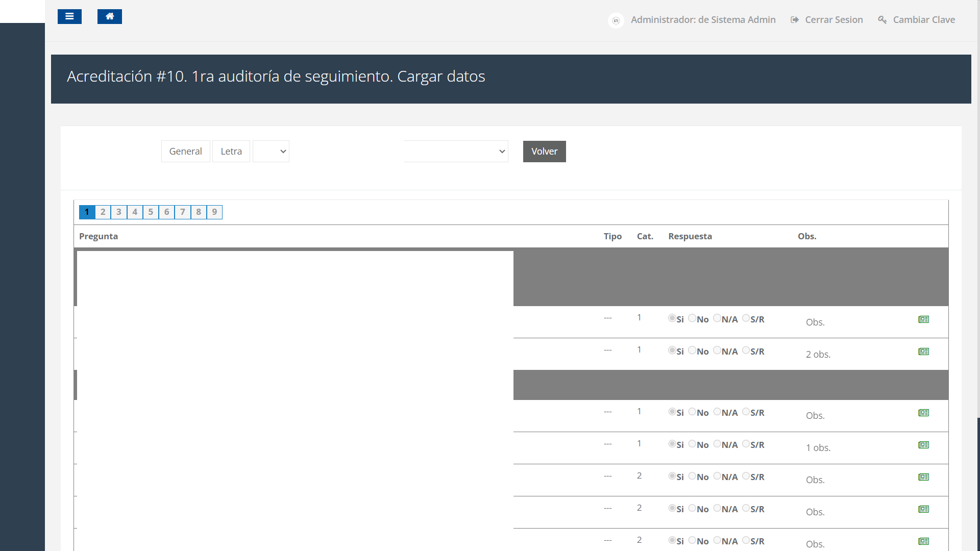
Task: Click the sign-out arrow icon
Action: 795,20
